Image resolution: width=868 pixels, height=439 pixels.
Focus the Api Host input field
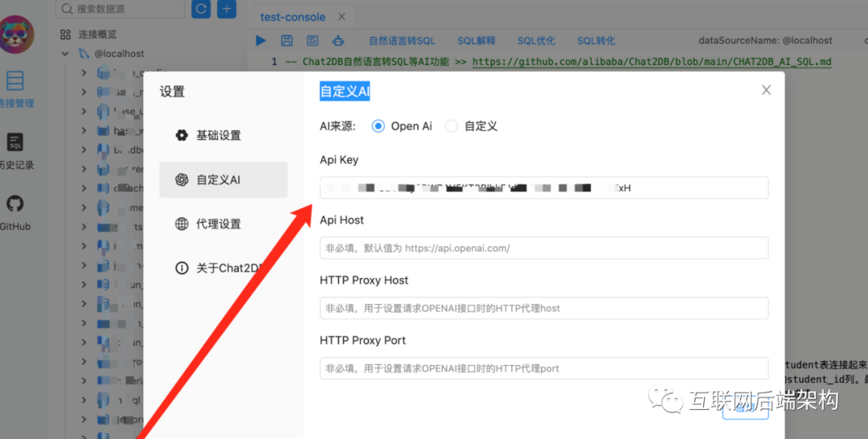[544, 248]
